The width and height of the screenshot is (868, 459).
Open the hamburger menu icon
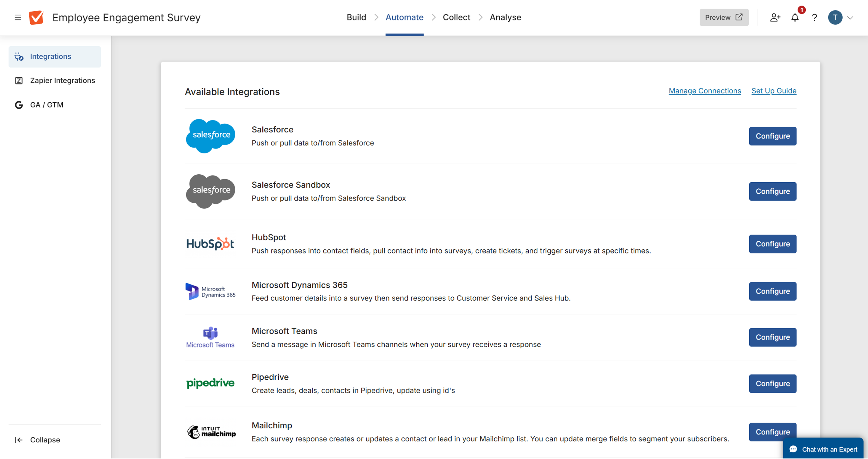(18, 17)
